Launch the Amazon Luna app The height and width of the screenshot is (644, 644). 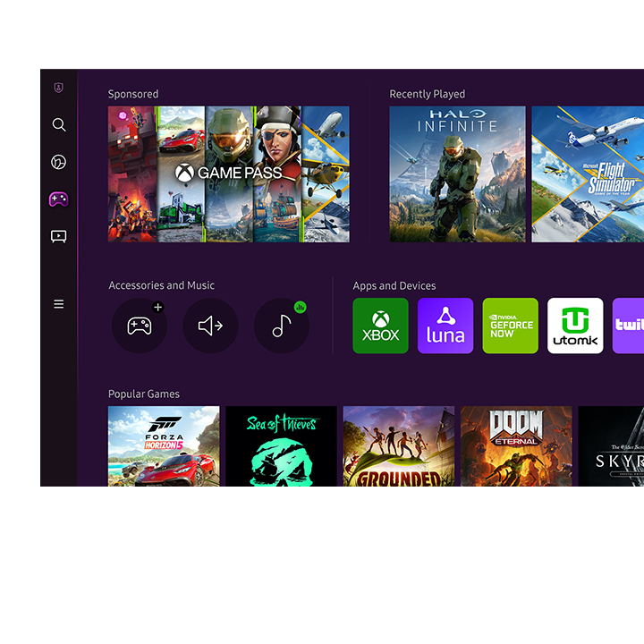[x=445, y=326]
